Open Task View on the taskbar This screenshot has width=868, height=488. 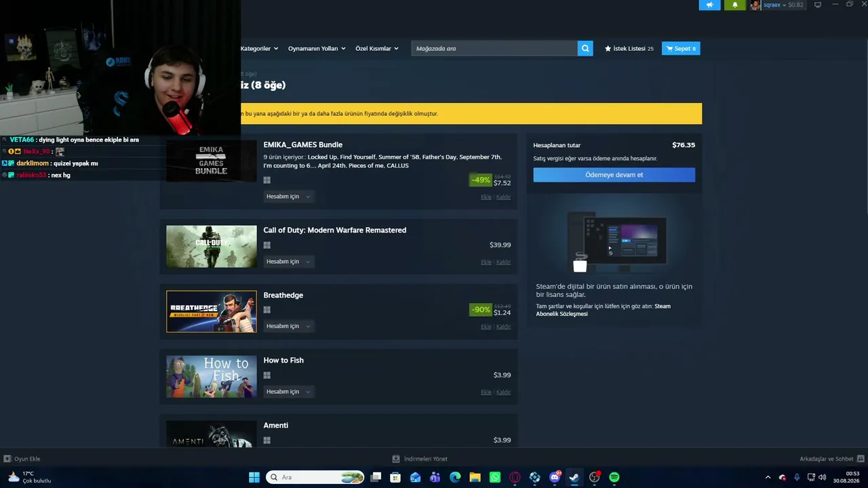pos(376,477)
